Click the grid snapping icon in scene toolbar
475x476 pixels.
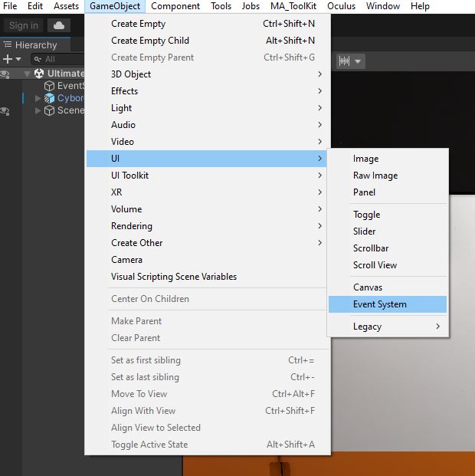[344, 61]
